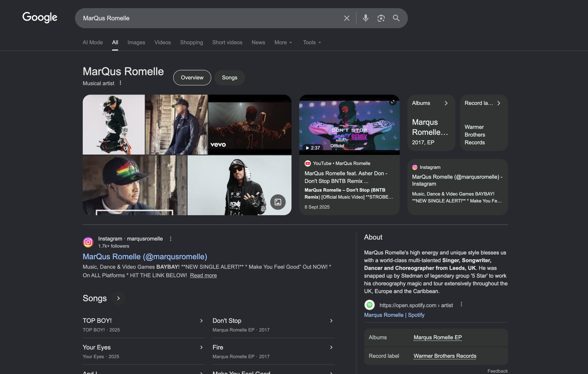This screenshot has width=588, height=374.
Task: Click the 2:37 play duration badge
Action: tap(313, 148)
